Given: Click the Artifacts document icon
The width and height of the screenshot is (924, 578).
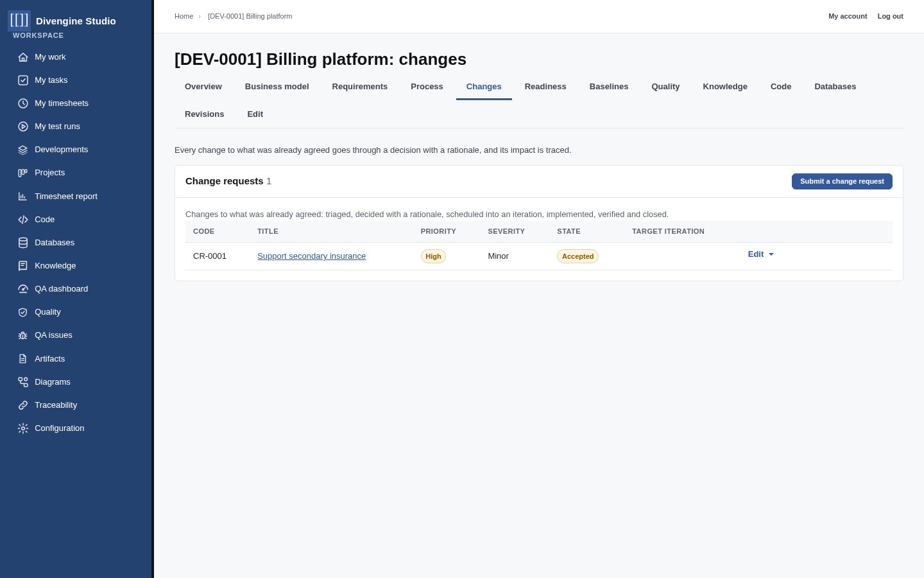Looking at the screenshot, I should pyautogui.click(x=23, y=359).
